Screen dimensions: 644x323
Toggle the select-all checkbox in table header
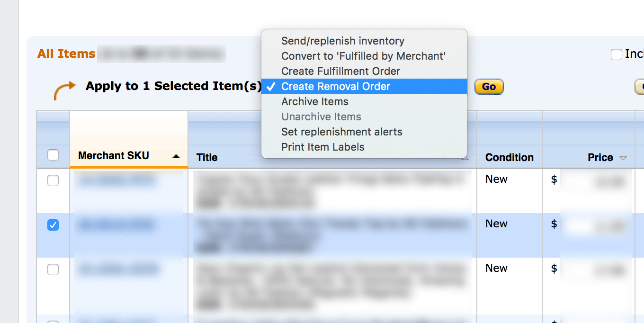tap(53, 155)
